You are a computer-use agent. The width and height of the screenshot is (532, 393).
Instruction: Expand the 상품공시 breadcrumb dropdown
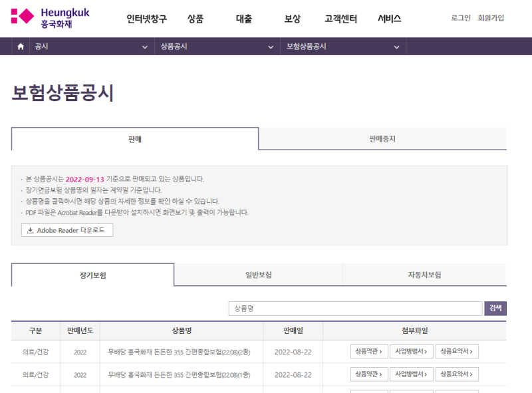coord(217,47)
